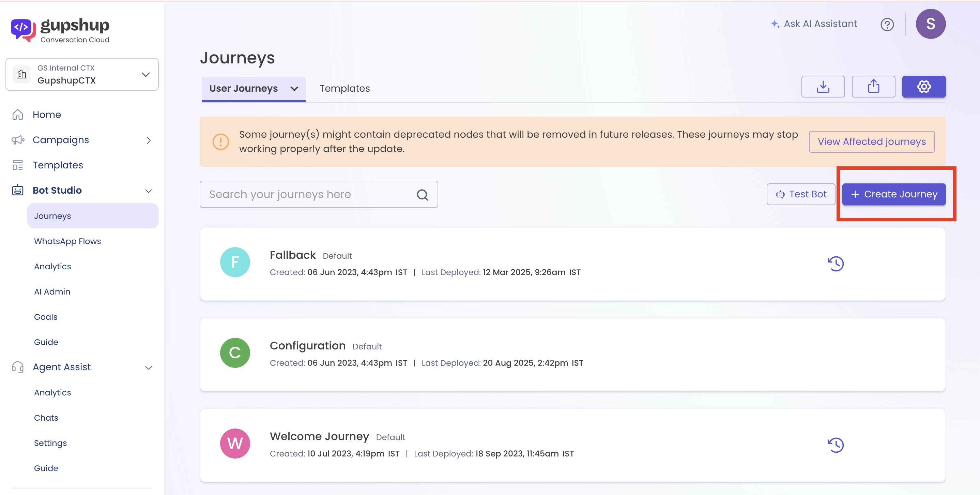
Task: Open the user profile avatar S
Action: [x=931, y=24]
